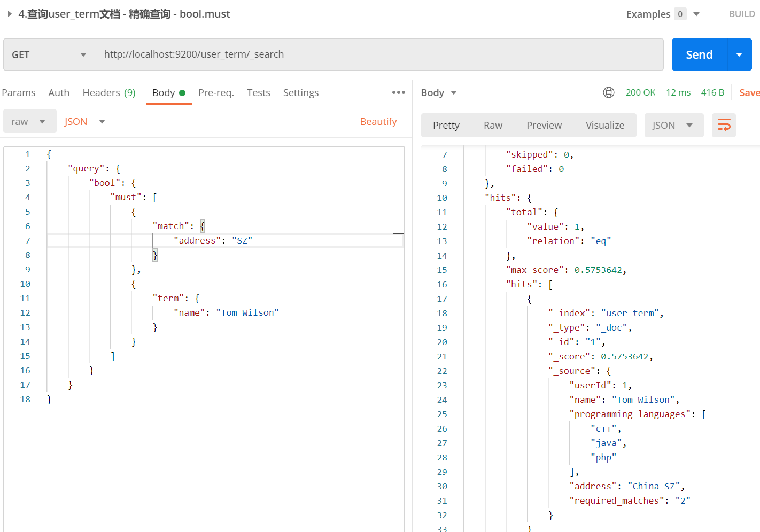Open the raw body type dropdown
760x532 pixels.
(x=29, y=121)
